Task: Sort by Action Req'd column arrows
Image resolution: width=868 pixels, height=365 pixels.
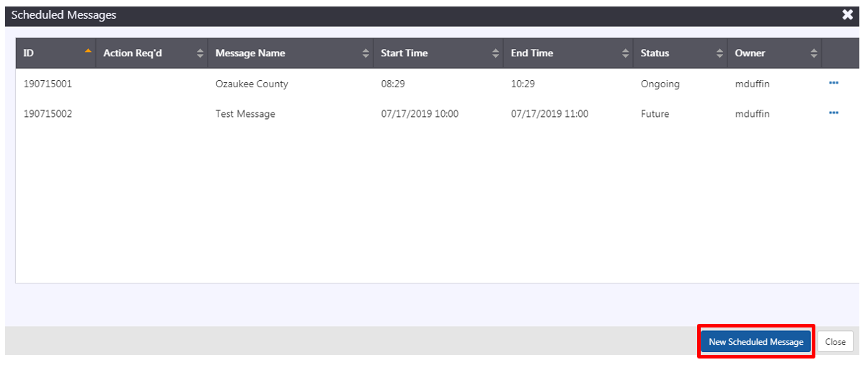Action: coord(200,53)
